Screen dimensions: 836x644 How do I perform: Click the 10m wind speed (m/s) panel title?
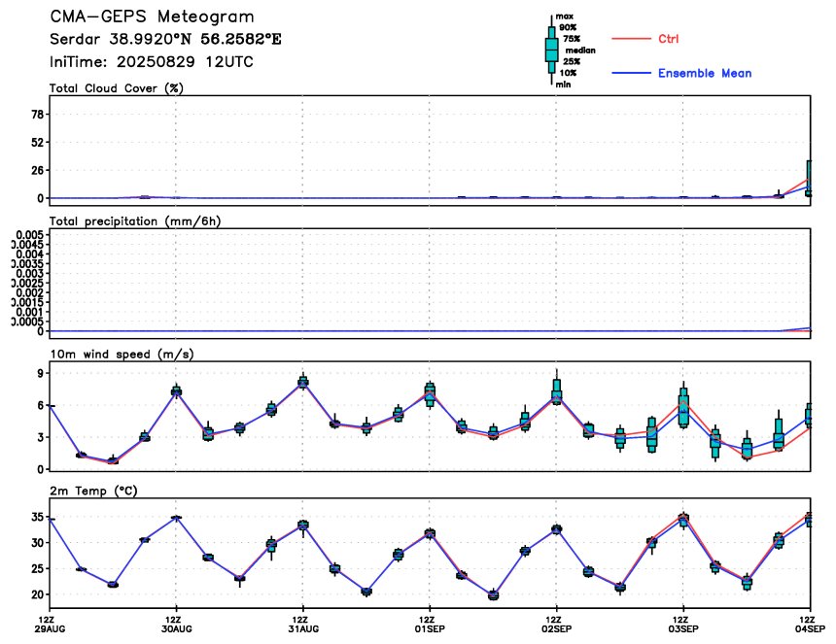pyautogui.click(x=122, y=355)
